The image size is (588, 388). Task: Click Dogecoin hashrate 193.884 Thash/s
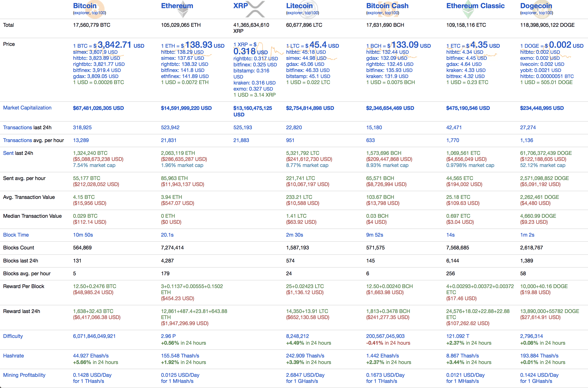[539, 356]
